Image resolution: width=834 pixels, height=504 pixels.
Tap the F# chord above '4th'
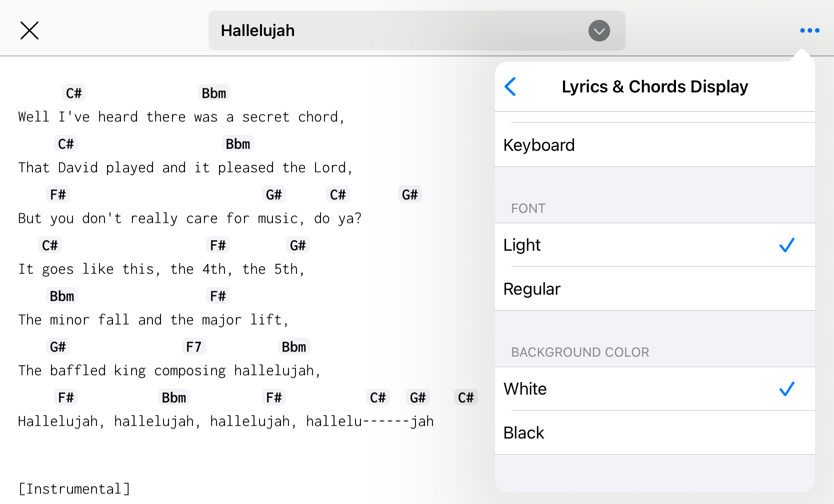(218, 245)
